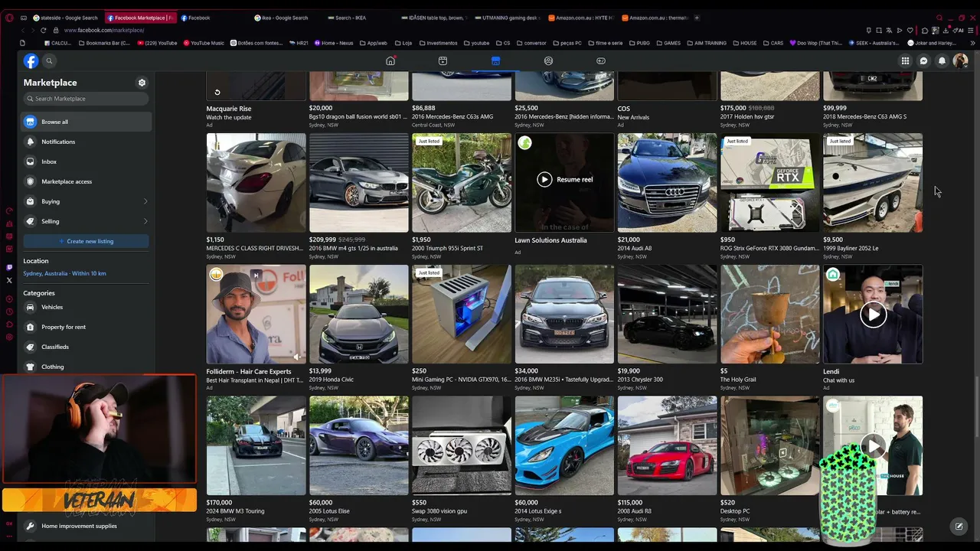Open Home improvement supplies category
980x551 pixels.
tap(86, 526)
